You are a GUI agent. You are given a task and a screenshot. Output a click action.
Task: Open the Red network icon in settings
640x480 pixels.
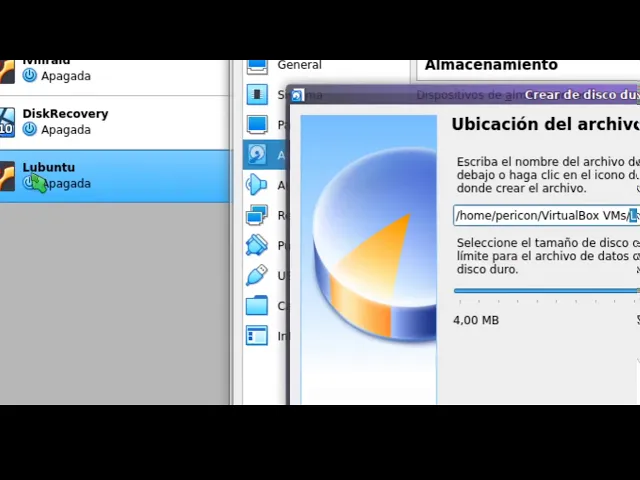[x=257, y=215]
